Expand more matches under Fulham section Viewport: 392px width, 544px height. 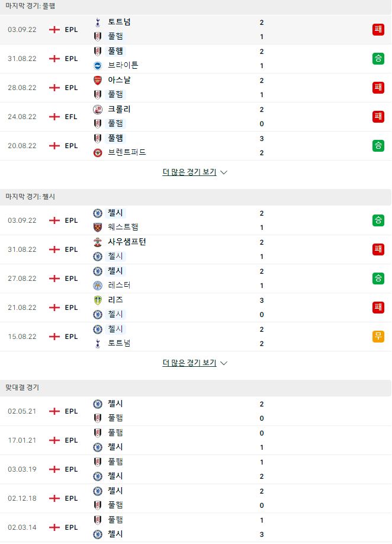click(189, 172)
